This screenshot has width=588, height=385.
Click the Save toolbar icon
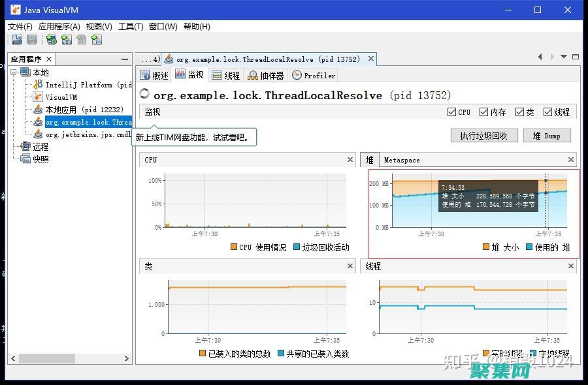[31, 40]
